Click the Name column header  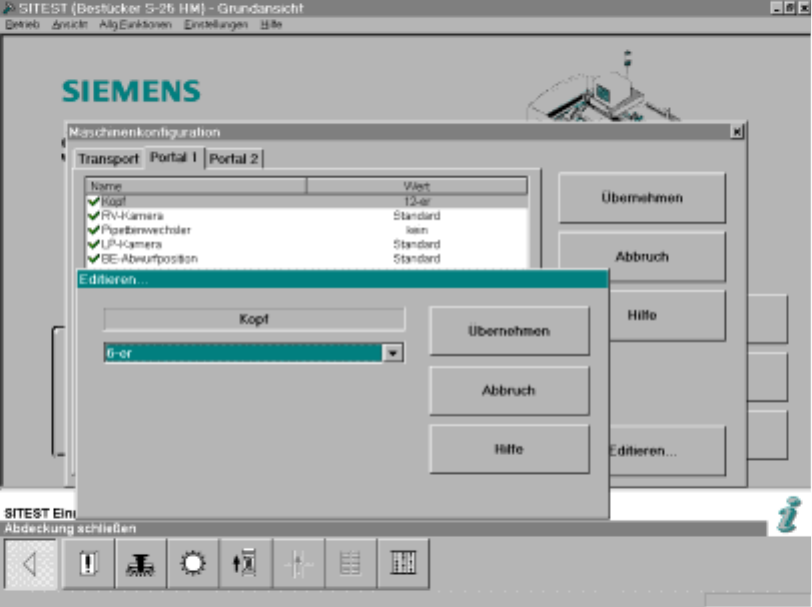click(196, 186)
